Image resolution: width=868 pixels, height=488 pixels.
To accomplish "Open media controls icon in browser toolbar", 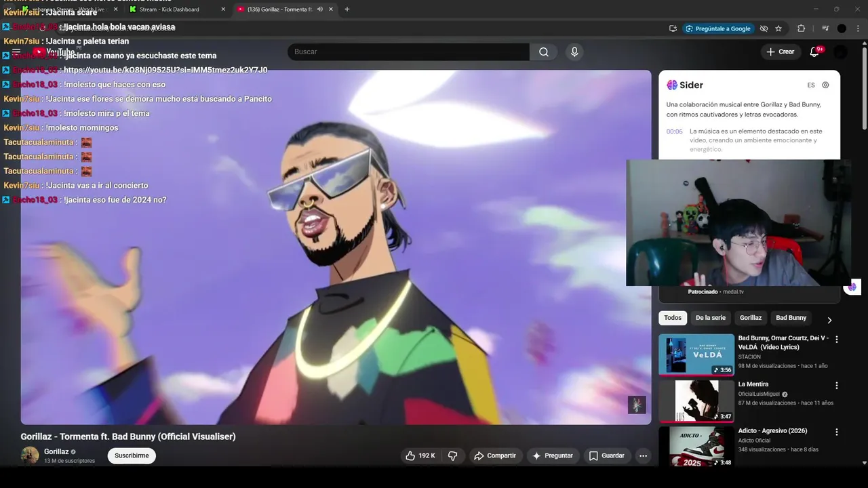I will point(825,28).
